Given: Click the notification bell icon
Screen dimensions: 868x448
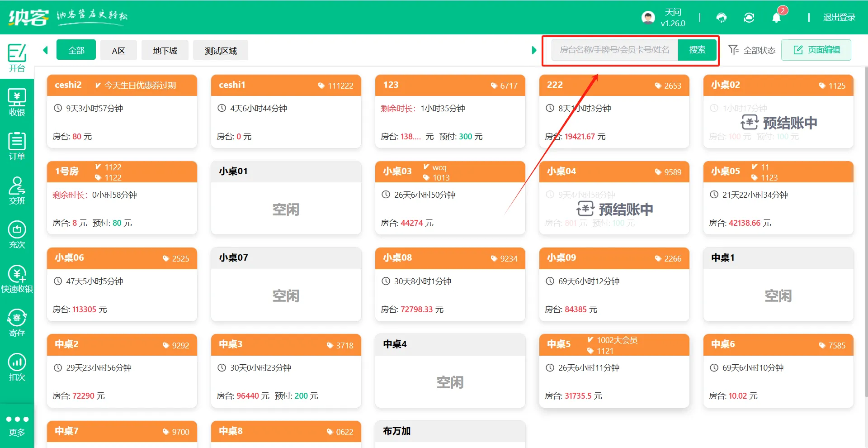Looking at the screenshot, I should pos(776,18).
